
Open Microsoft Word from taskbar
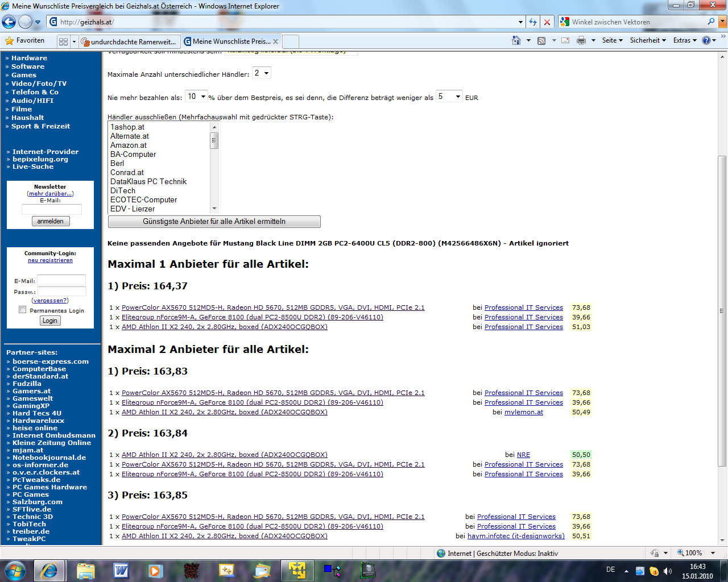(121, 570)
